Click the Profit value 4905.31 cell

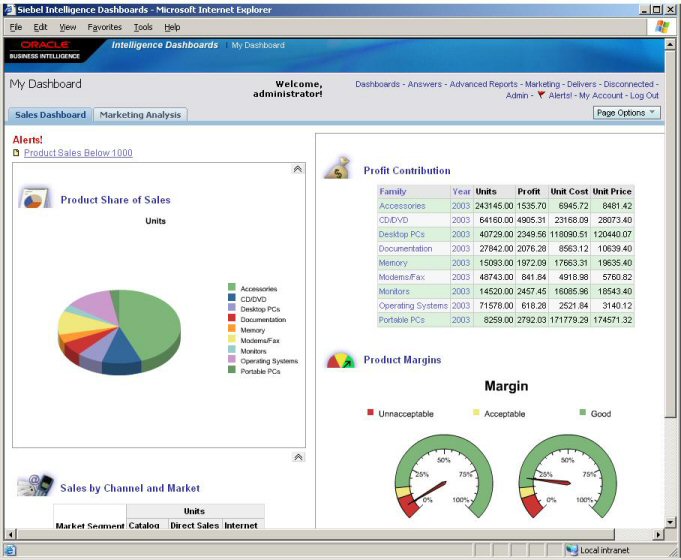click(531, 220)
